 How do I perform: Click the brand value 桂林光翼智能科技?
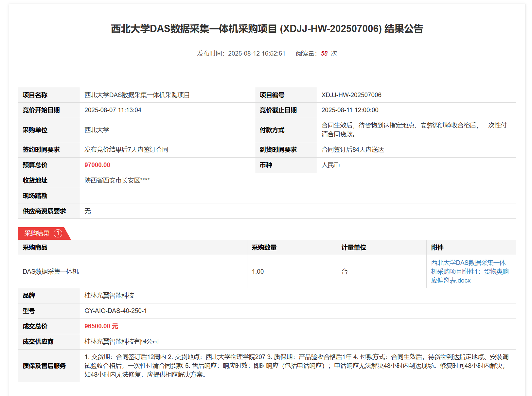point(109,295)
